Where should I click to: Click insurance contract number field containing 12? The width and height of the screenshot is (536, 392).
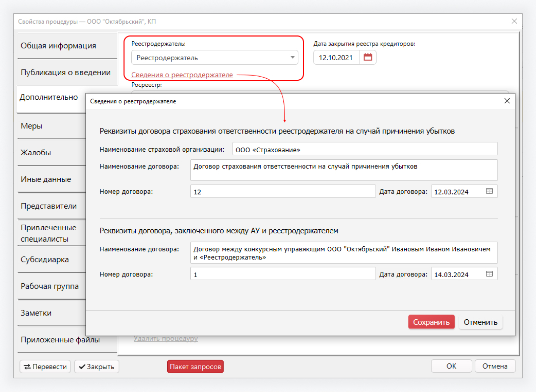[x=283, y=191]
